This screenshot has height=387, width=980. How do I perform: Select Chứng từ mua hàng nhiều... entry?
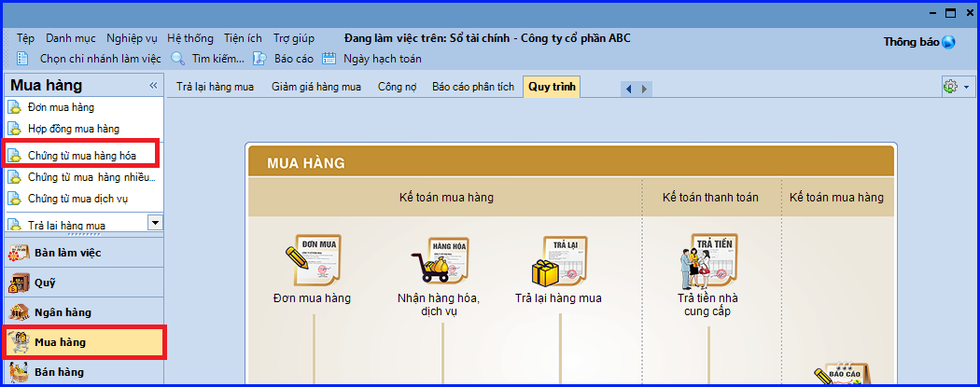(x=91, y=178)
